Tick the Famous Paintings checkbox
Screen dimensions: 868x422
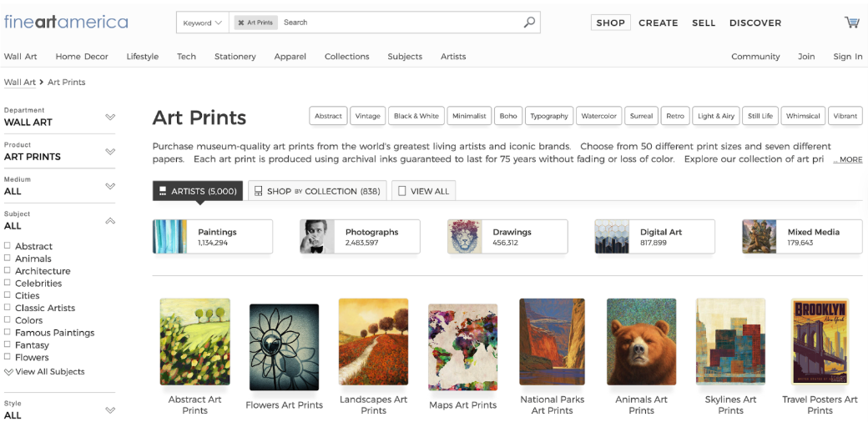click(x=8, y=333)
